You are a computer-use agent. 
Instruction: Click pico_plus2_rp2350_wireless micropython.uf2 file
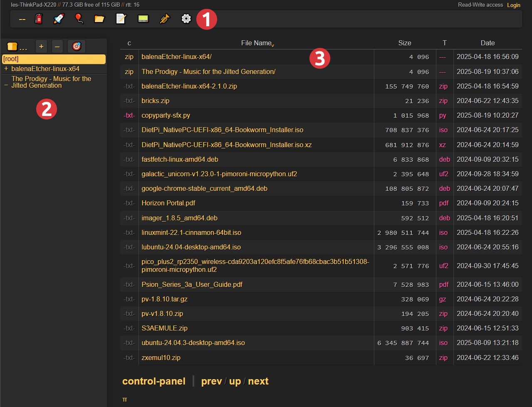point(255,266)
